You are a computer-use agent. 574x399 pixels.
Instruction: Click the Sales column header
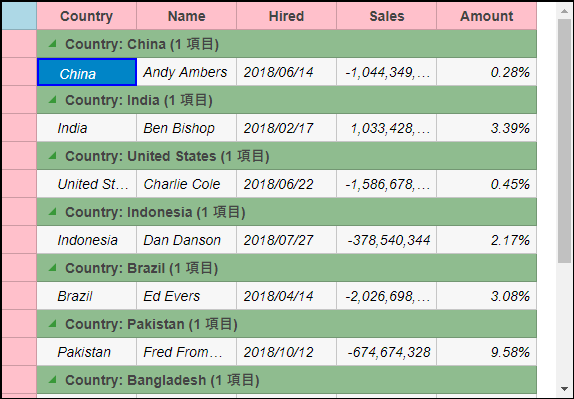pos(387,16)
